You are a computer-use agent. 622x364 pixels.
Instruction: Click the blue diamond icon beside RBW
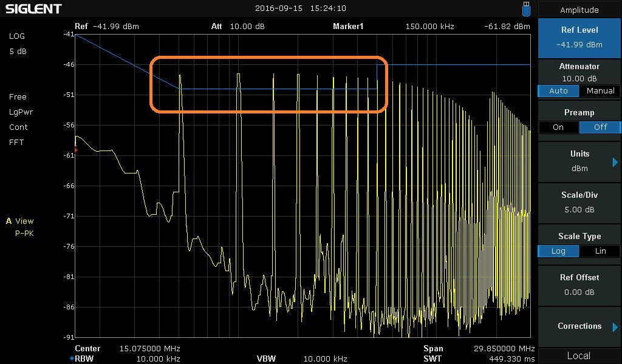[x=71, y=359]
